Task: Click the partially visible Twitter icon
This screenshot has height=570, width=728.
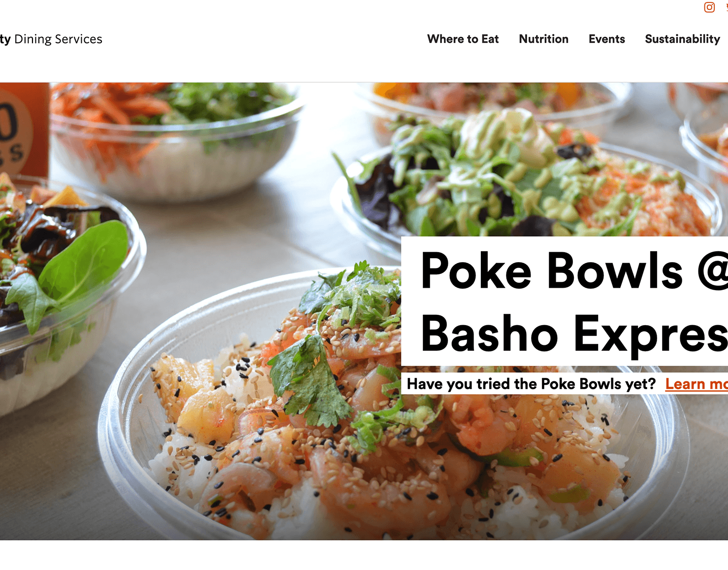Action: (x=727, y=7)
